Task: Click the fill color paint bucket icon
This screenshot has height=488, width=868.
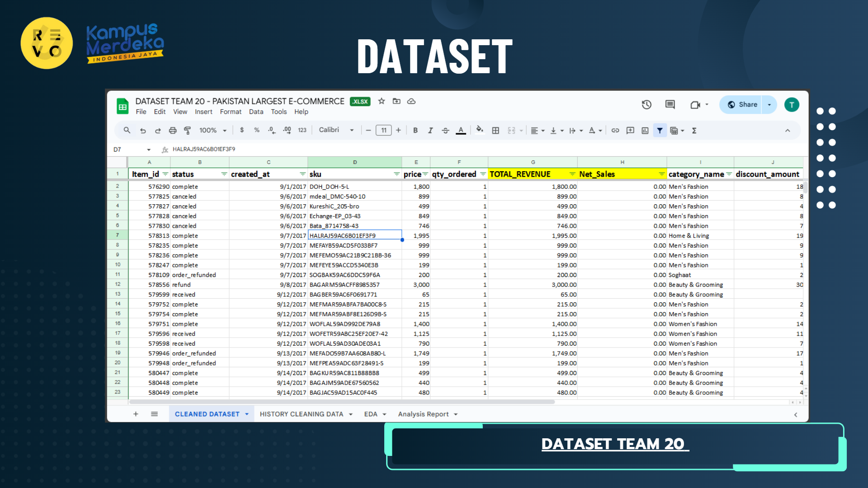Action: pos(479,130)
